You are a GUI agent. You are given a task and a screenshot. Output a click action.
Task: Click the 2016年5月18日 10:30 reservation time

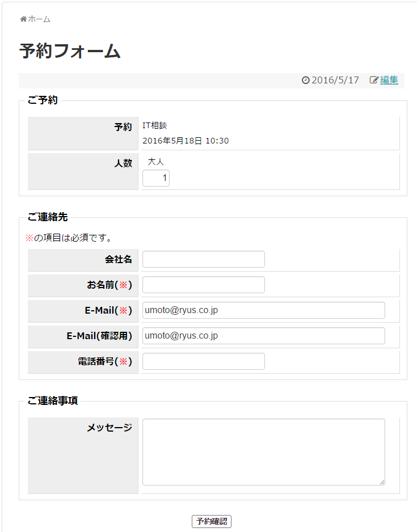[x=186, y=141]
